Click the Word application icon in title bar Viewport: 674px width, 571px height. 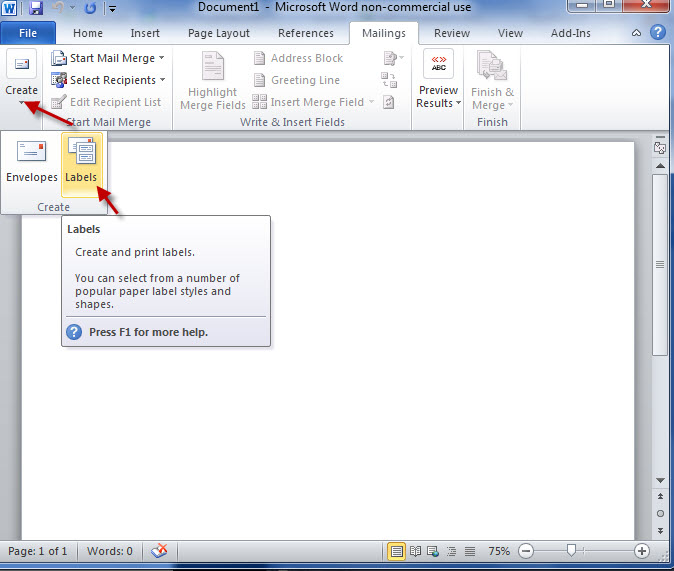[x=9, y=8]
